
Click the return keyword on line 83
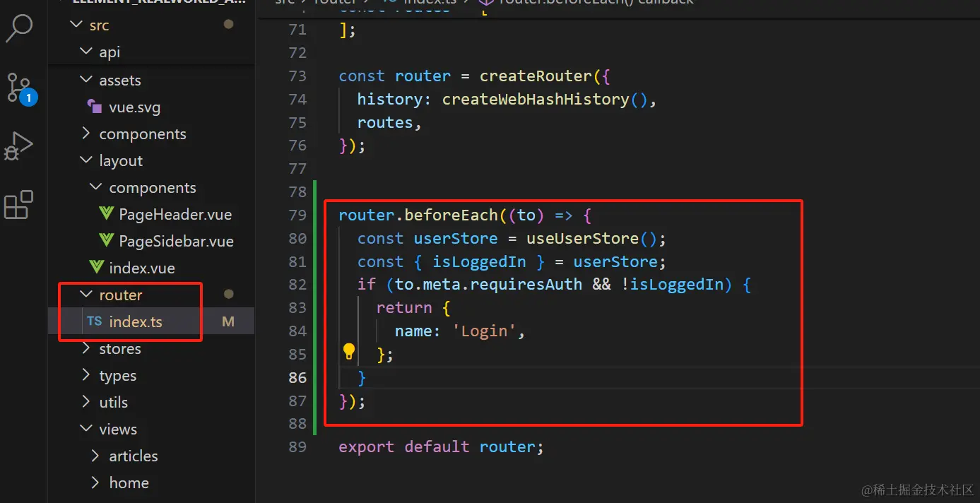[404, 307]
